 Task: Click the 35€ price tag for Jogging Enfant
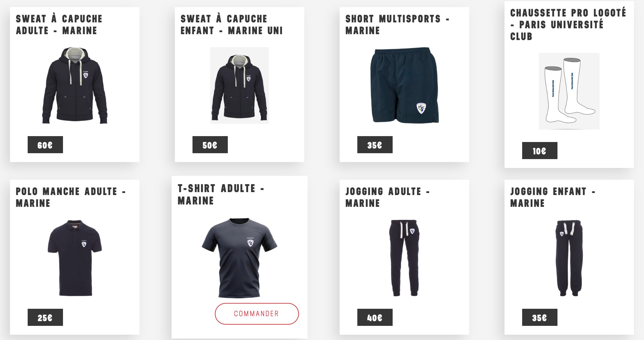coord(540,317)
